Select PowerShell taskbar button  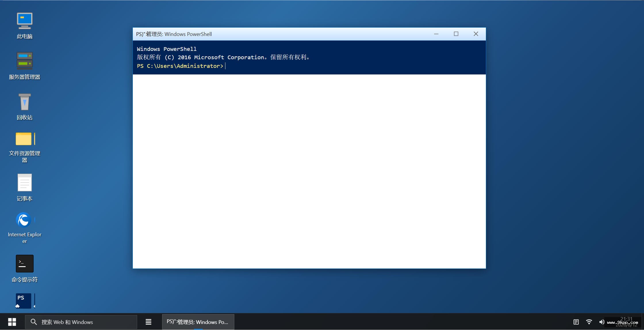(198, 322)
